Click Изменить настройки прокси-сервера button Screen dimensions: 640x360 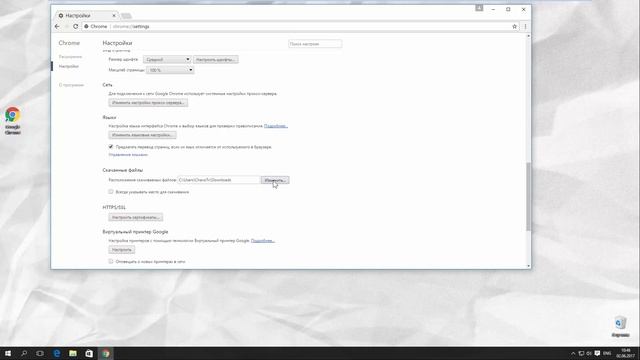(148, 103)
